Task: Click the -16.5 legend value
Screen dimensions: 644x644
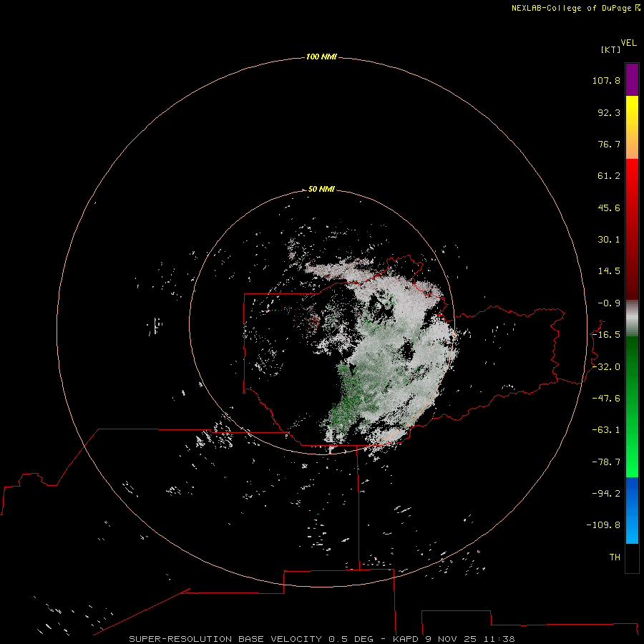Action: pos(606,335)
